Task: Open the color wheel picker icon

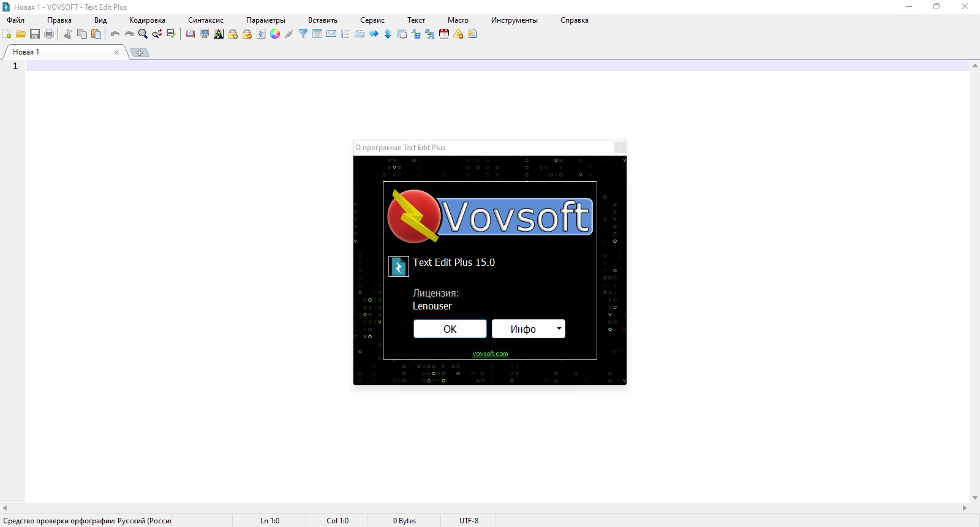Action: pos(275,34)
